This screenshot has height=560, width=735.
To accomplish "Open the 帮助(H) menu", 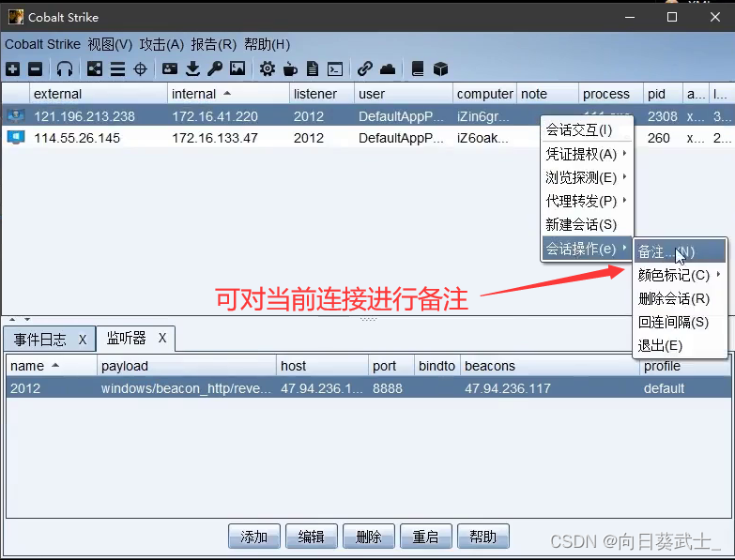I will 268,44.
